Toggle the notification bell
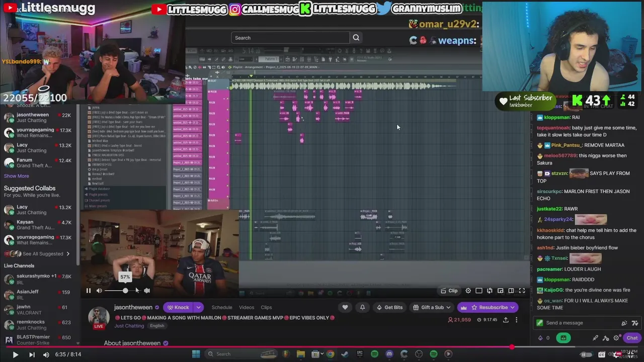Viewport: 644px width, 362px height. coord(362,307)
